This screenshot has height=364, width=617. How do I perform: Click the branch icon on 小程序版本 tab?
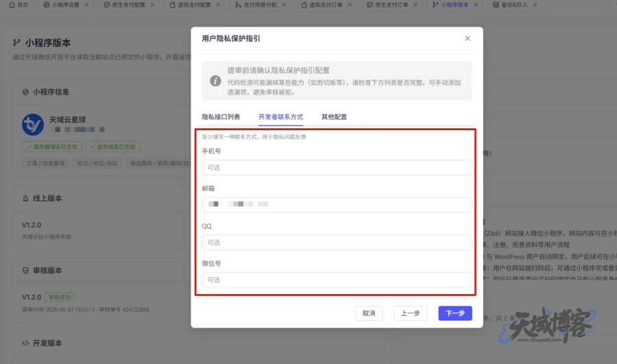(x=435, y=5)
